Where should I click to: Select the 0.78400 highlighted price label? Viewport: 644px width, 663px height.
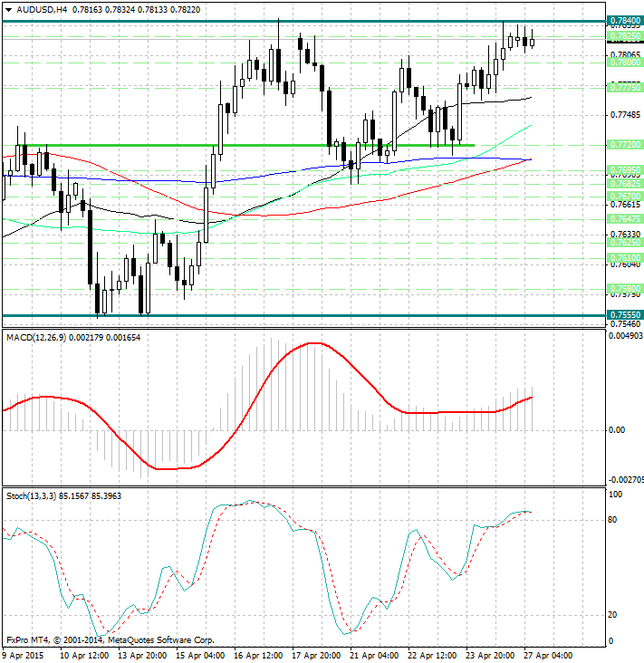tap(625, 21)
